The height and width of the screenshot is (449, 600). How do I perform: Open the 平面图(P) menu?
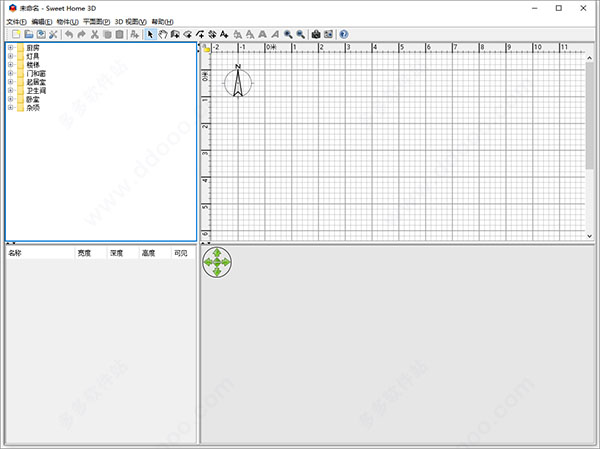(96, 22)
